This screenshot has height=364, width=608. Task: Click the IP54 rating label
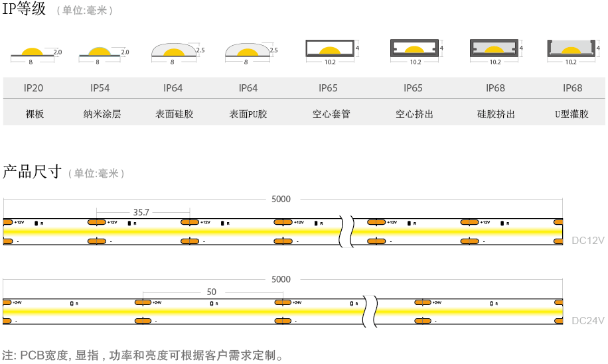(x=100, y=88)
